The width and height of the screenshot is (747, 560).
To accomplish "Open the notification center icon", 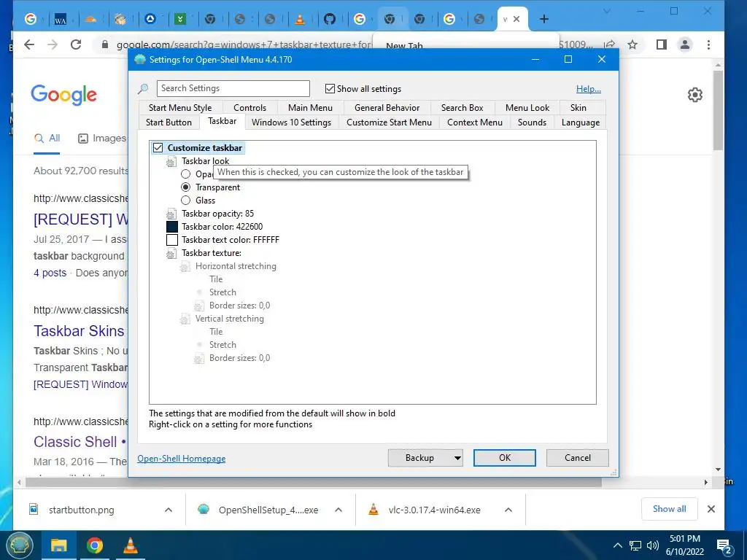I will coord(724,545).
